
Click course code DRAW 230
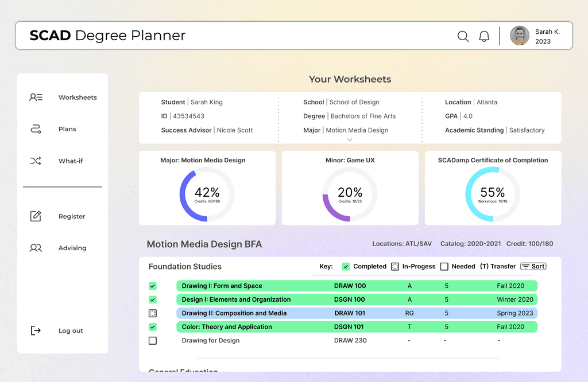[x=350, y=341]
